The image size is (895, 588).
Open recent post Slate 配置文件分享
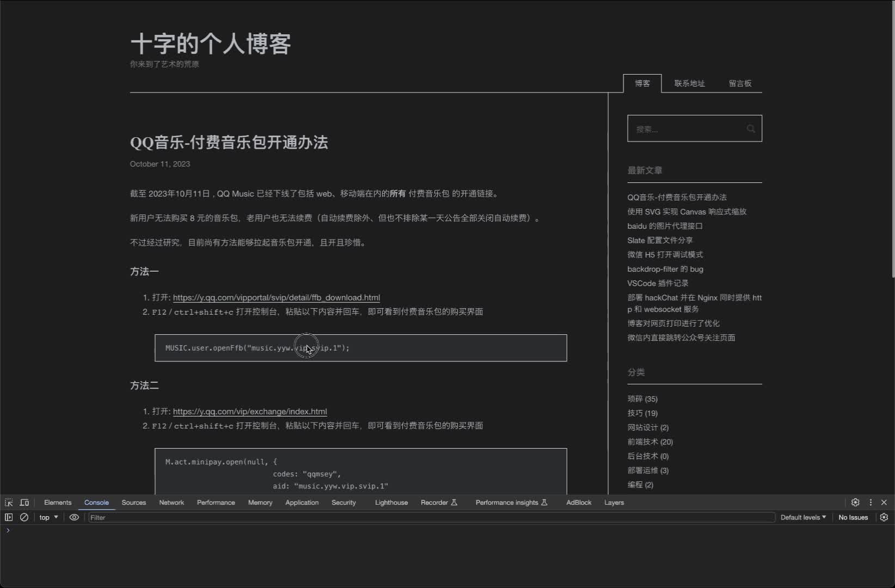[660, 240]
